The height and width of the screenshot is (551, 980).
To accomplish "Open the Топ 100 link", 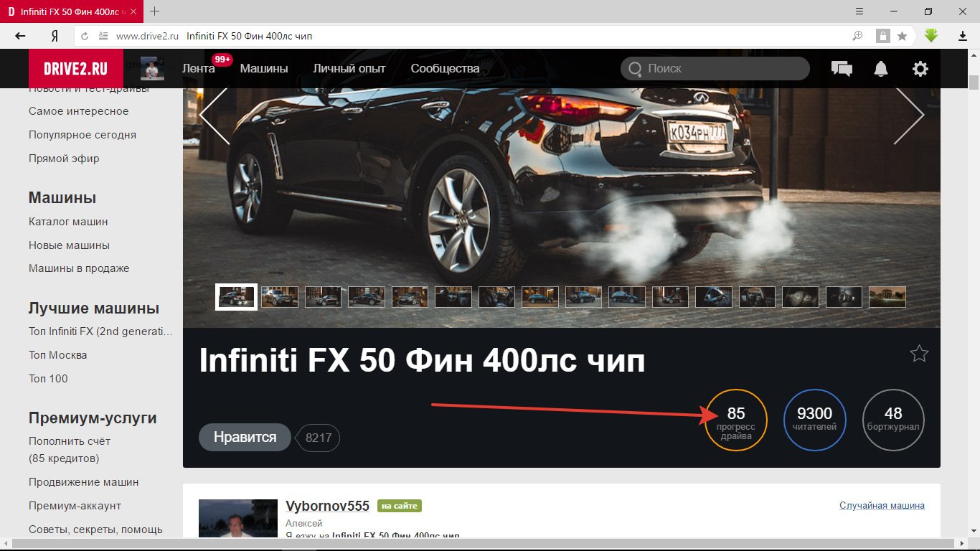I will coord(48,379).
